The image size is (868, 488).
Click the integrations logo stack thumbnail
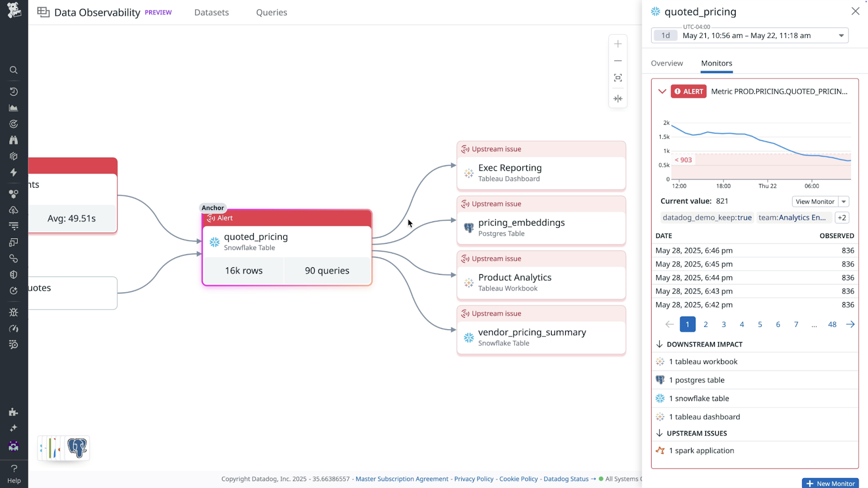tap(63, 448)
